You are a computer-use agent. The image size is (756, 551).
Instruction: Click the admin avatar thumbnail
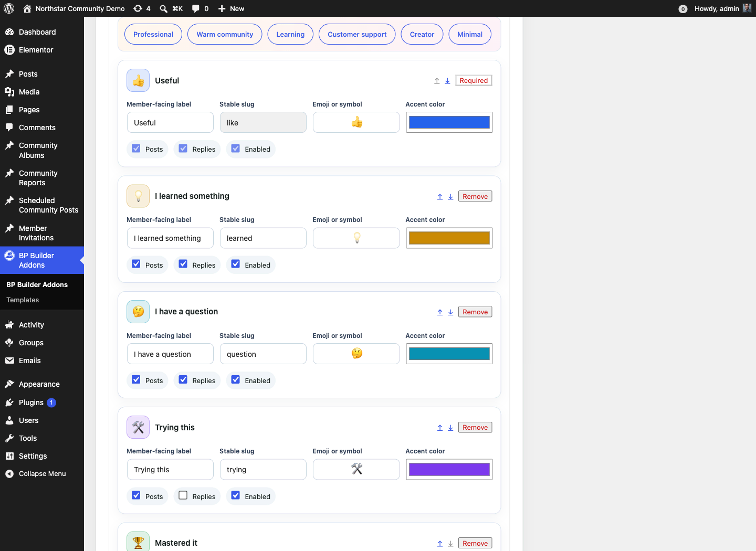pyautogui.click(x=747, y=8)
